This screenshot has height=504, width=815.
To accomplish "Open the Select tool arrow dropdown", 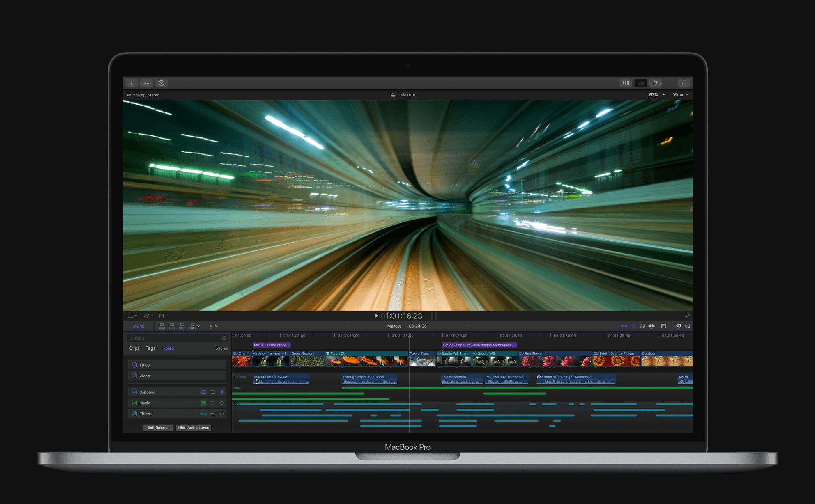I will pyautogui.click(x=213, y=326).
